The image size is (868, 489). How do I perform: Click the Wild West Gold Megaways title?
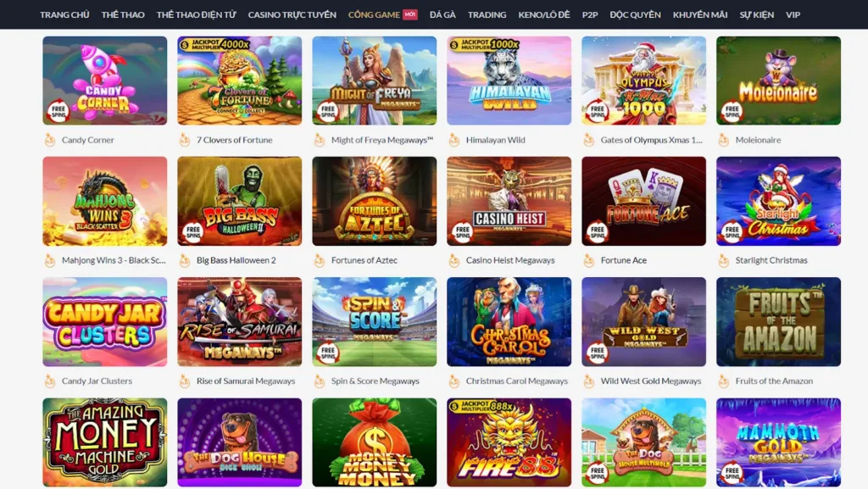point(650,381)
